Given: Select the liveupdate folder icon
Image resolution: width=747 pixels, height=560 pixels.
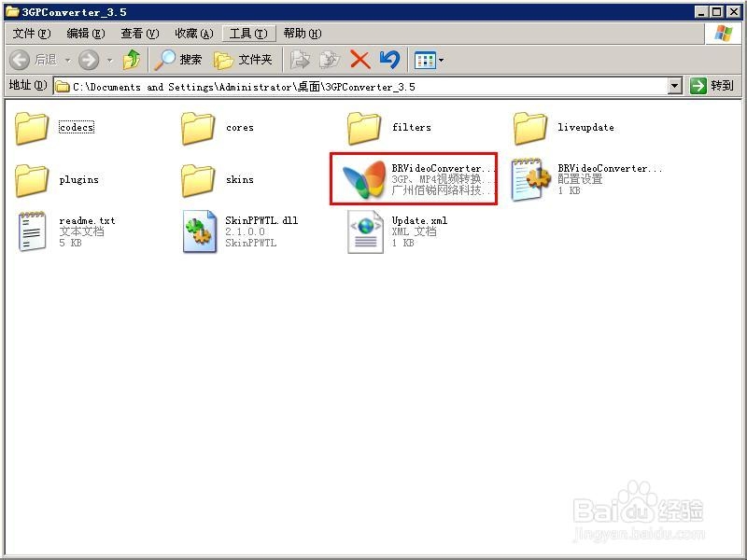Looking at the screenshot, I should 530,128.
